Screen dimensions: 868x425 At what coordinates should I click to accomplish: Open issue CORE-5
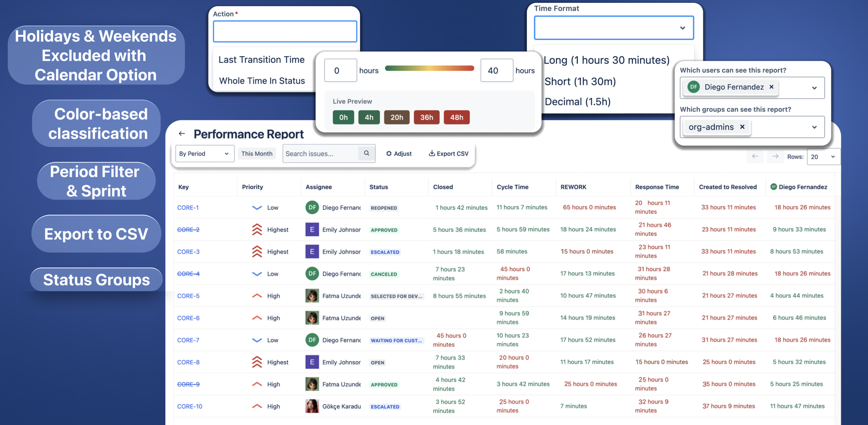[x=188, y=296]
